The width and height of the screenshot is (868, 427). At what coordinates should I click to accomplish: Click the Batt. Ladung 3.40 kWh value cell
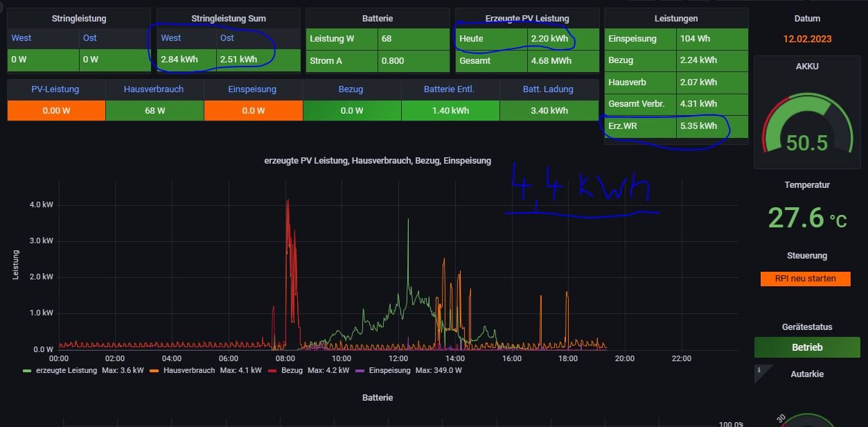549,111
